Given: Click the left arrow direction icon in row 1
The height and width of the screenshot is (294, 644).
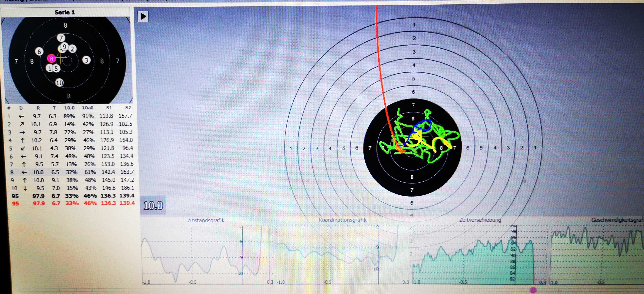Looking at the screenshot, I should click(x=21, y=116).
